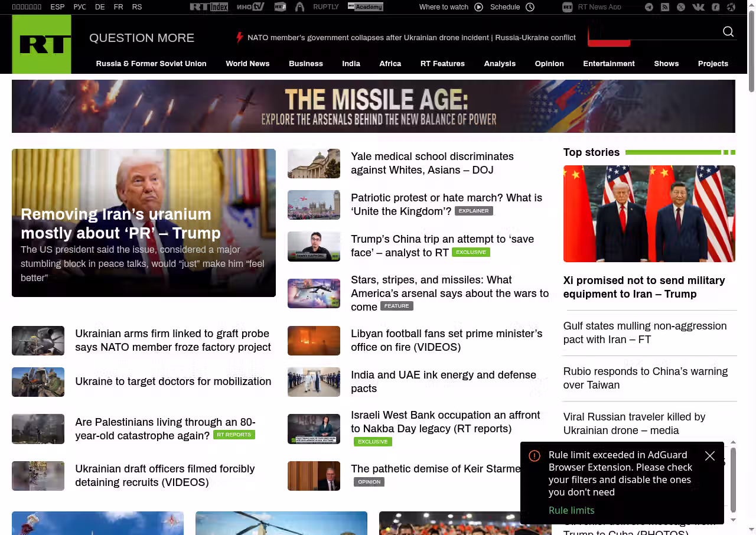
Task: Click the page vertical scrollbar
Action: pyautogui.click(x=751, y=267)
